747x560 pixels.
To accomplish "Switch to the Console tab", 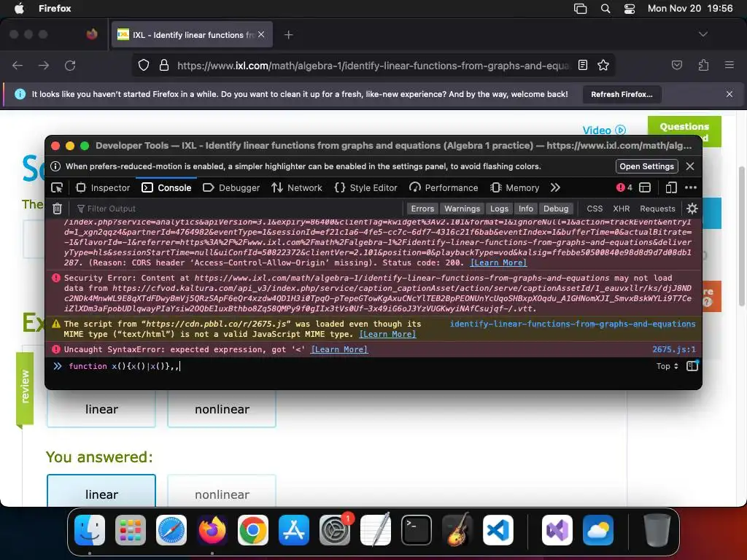I will pos(167,187).
